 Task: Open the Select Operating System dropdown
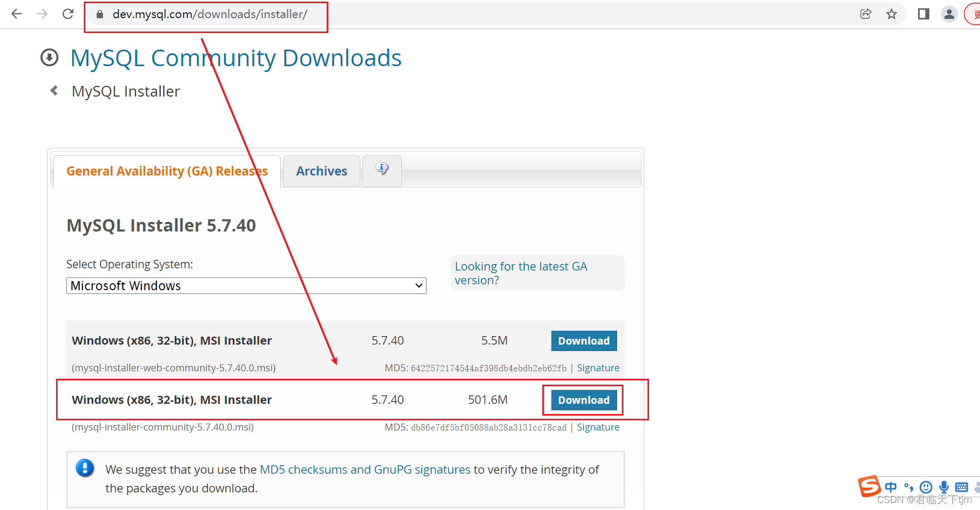pyautogui.click(x=246, y=286)
